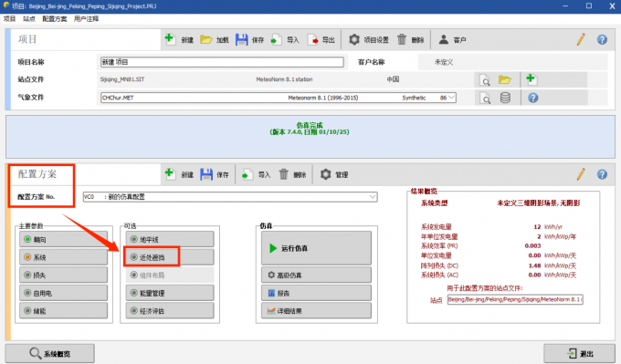
Task: Open Near Shadings (近处遮挡) button
Action: pyautogui.click(x=170, y=257)
